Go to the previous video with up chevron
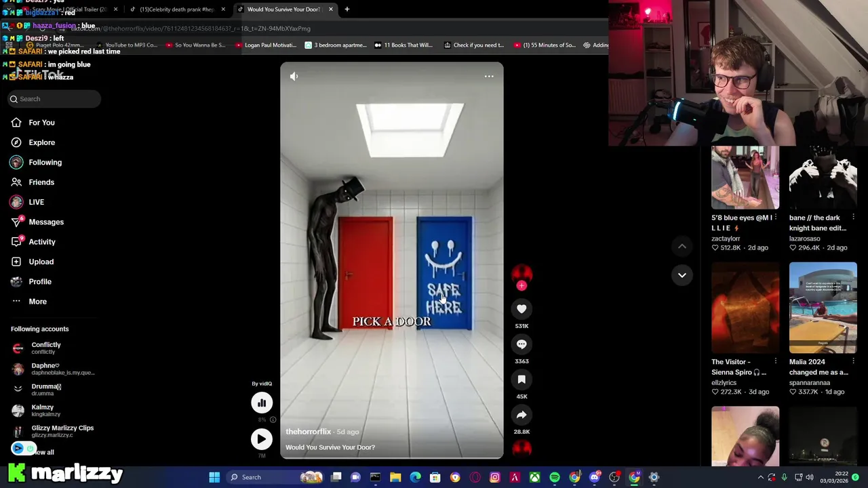The image size is (868, 488). (682, 247)
